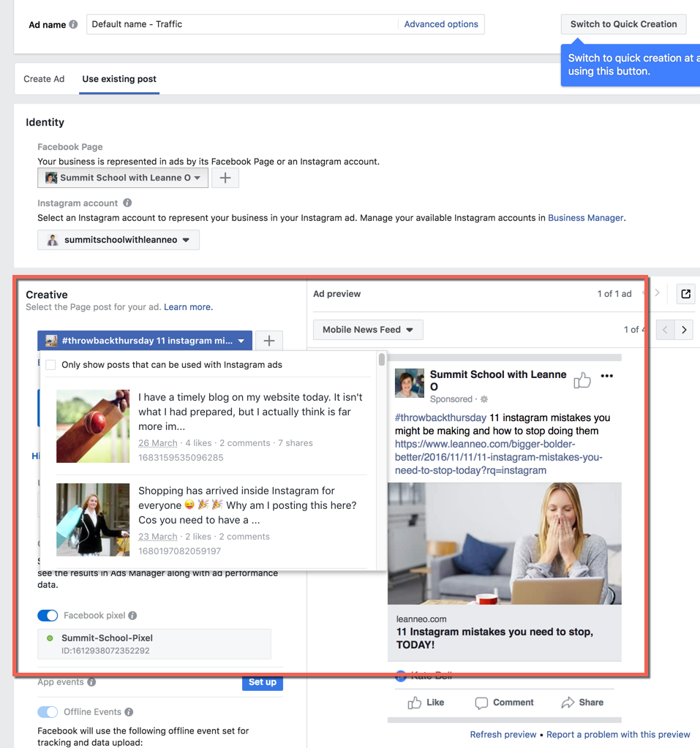The height and width of the screenshot is (748, 700).
Task: Open the summitschoolwithleanneo Instagram account dropdown
Action: click(118, 240)
